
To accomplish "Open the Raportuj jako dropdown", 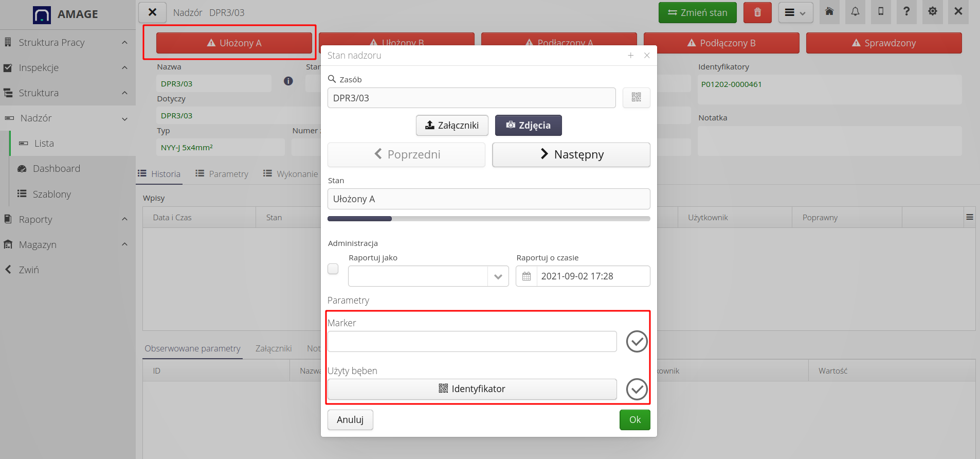I will coord(498,276).
